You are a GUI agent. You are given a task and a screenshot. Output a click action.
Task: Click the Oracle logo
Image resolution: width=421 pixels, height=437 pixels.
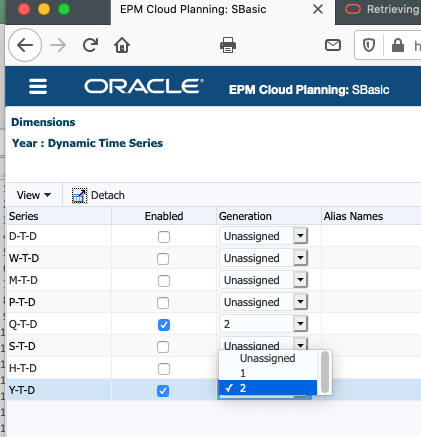click(x=144, y=86)
